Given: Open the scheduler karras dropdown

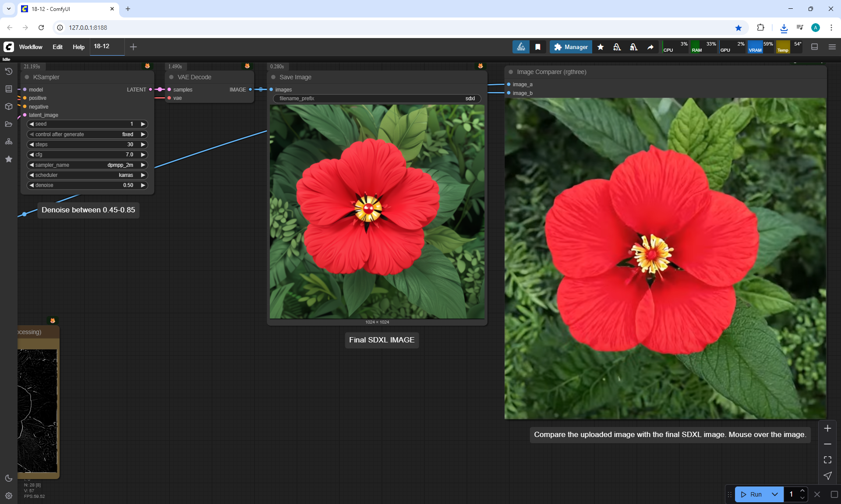Looking at the screenshot, I should click(x=87, y=175).
